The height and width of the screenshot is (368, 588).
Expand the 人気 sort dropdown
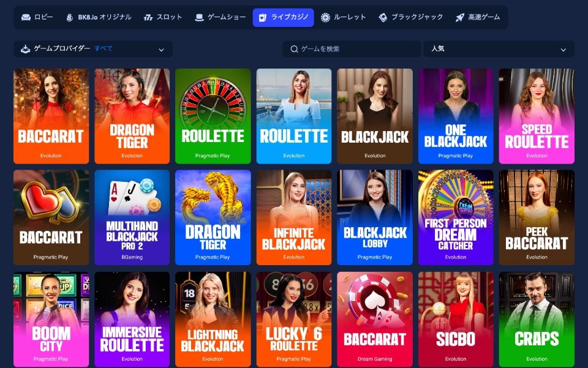click(499, 49)
